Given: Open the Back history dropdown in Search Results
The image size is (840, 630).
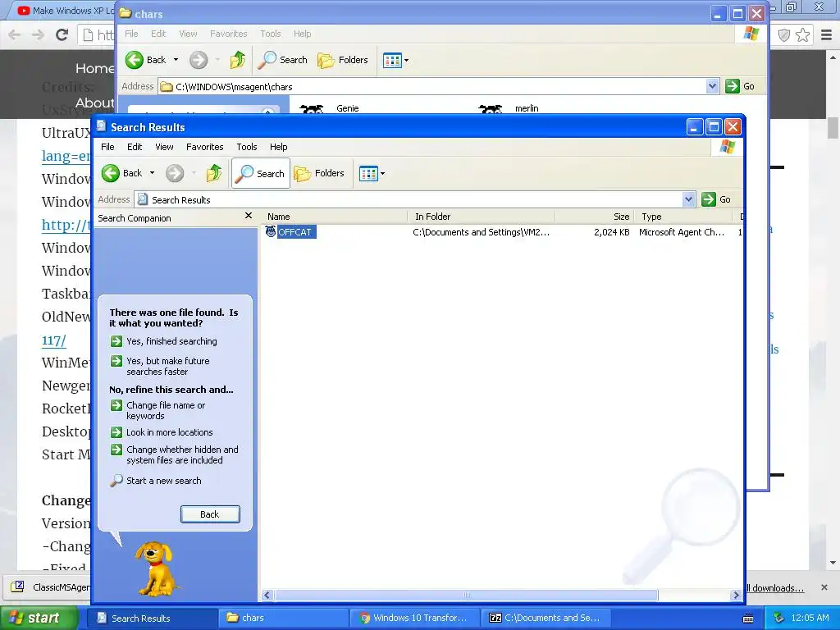Looking at the screenshot, I should coord(152,173).
